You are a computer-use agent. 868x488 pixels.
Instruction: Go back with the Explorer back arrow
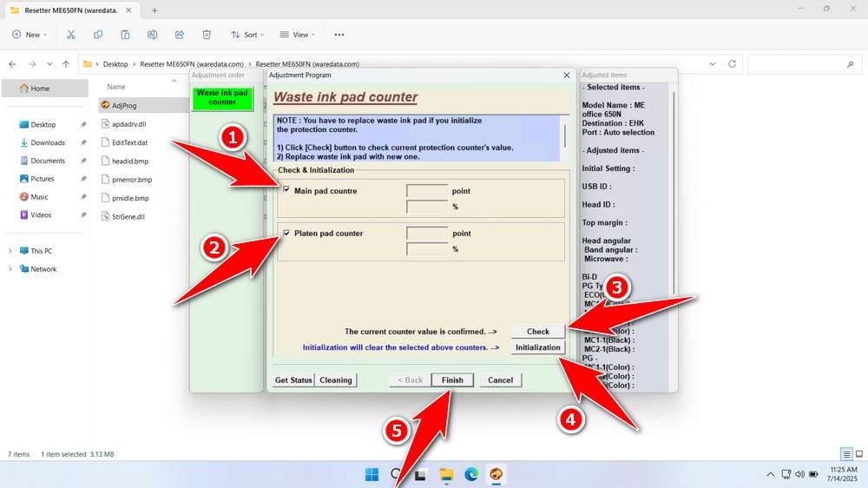[13, 64]
